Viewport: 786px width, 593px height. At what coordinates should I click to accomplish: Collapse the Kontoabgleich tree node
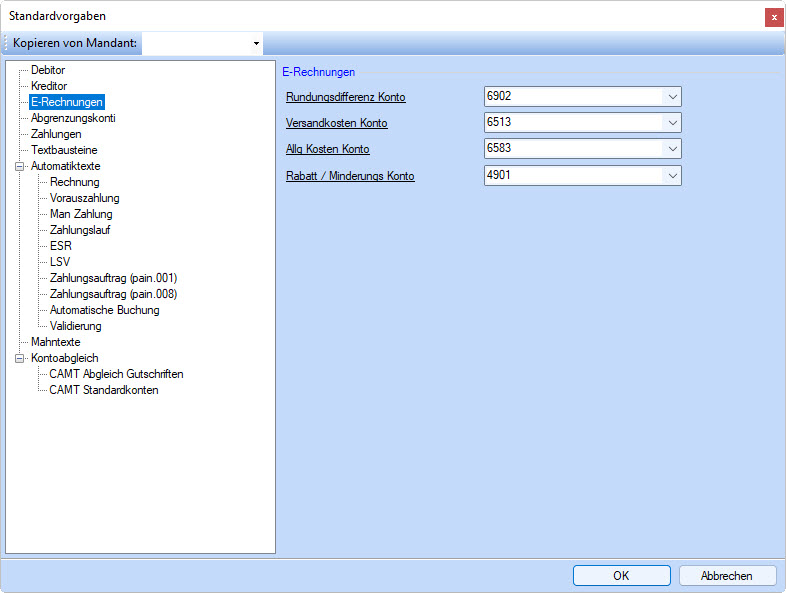click(19, 358)
